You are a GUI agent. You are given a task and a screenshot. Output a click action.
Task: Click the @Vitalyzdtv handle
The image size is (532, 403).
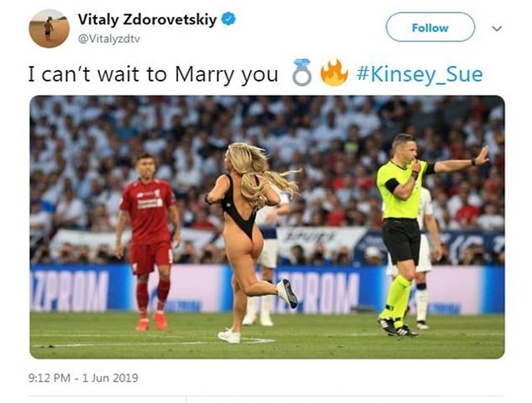pyautogui.click(x=109, y=39)
